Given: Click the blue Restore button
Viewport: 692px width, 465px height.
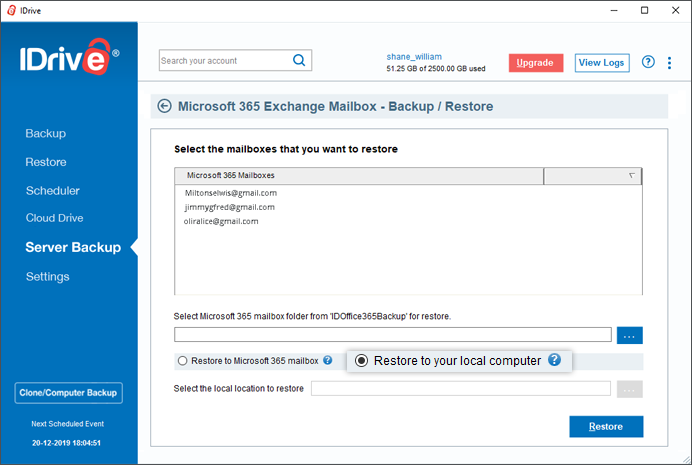Looking at the screenshot, I should (606, 427).
